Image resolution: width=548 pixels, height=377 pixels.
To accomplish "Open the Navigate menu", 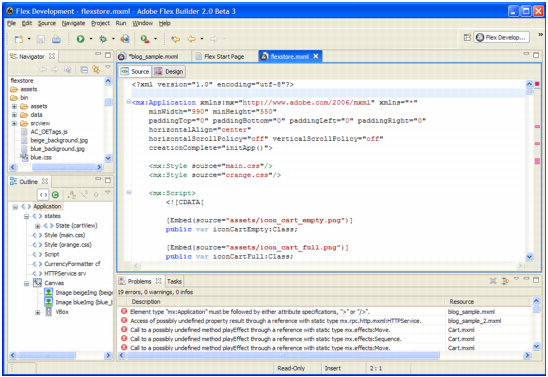I will pos(73,23).
